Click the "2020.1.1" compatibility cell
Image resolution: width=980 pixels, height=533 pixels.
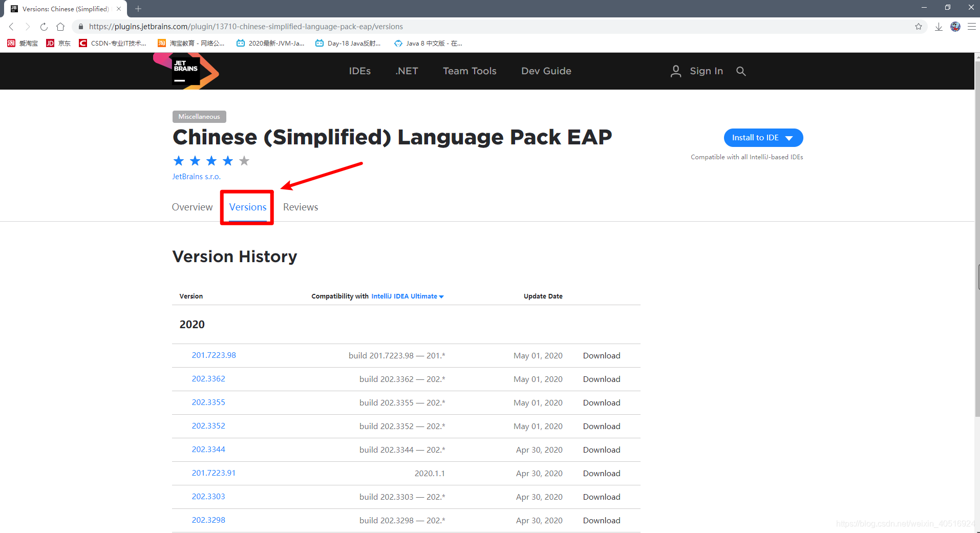coord(430,474)
